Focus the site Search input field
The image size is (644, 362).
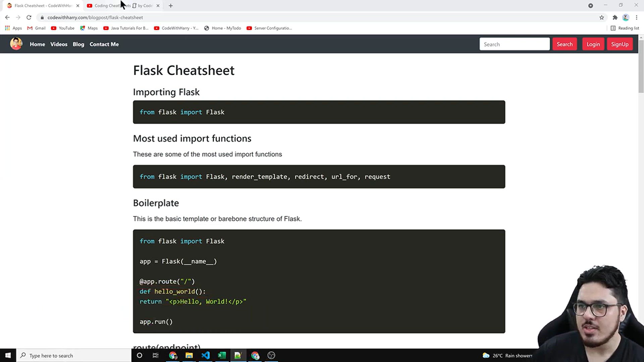(x=515, y=44)
